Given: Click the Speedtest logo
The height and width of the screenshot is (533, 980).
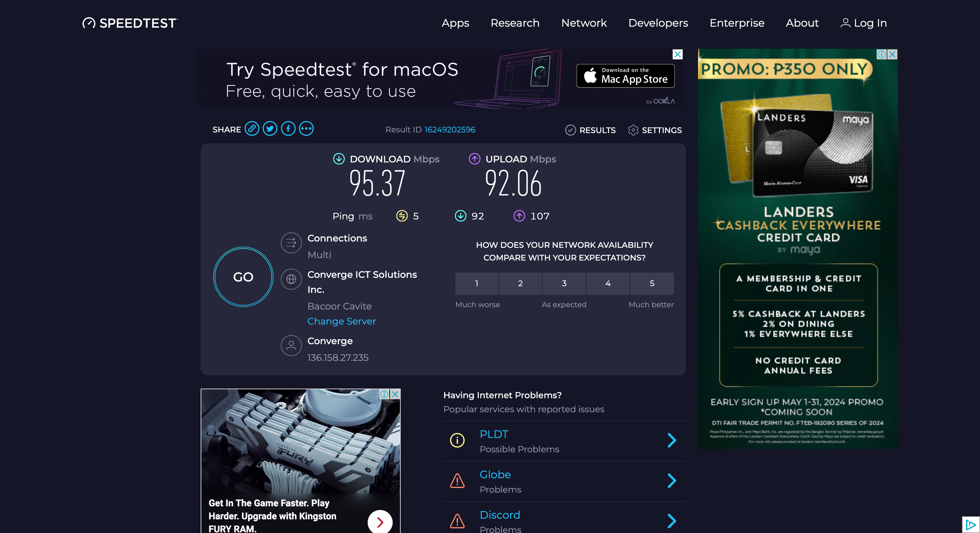Looking at the screenshot, I should 130,23.
